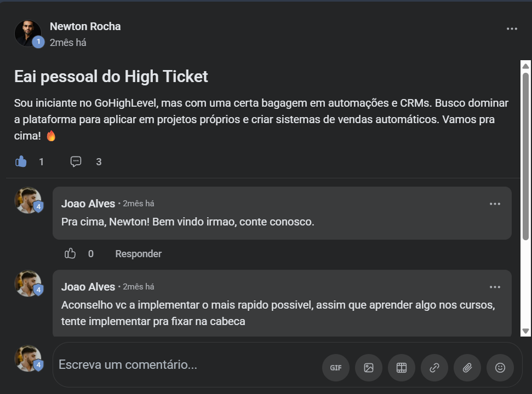Click Joao Alves name on first comment
The width and height of the screenshot is (532, 394).
tap(88, 204)
